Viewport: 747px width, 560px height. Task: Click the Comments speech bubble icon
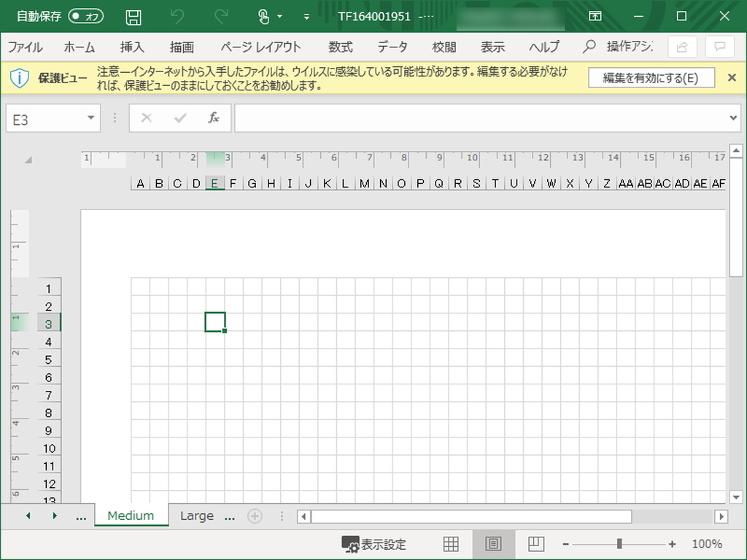pos(719,47)
